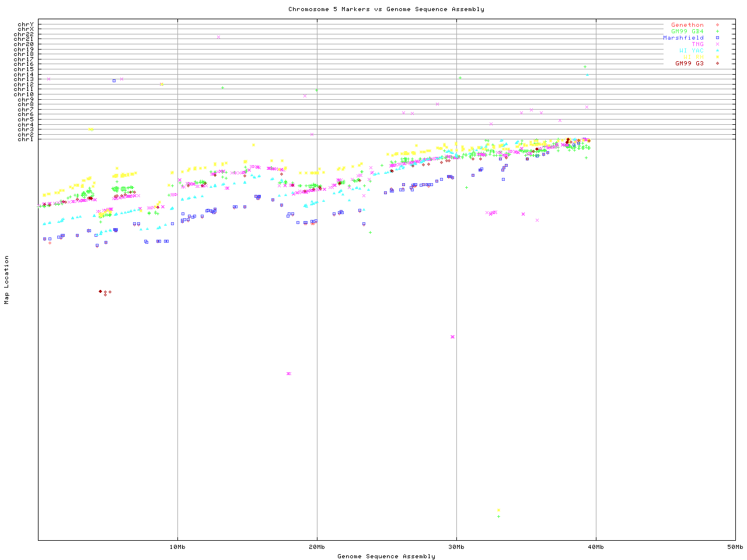This screenshot has height=560, width=747.
Task: Click the chrY label on the y-axis
Action: (x=26, y=24)
